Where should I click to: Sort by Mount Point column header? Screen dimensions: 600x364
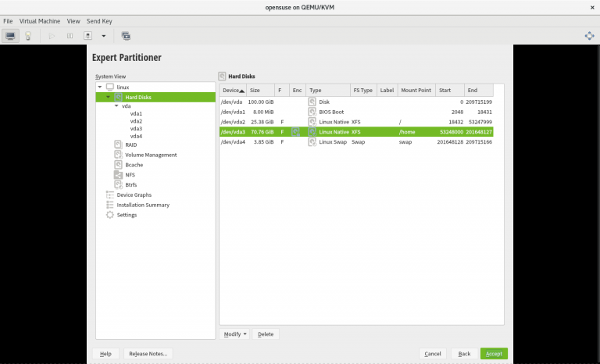[416, 91]
